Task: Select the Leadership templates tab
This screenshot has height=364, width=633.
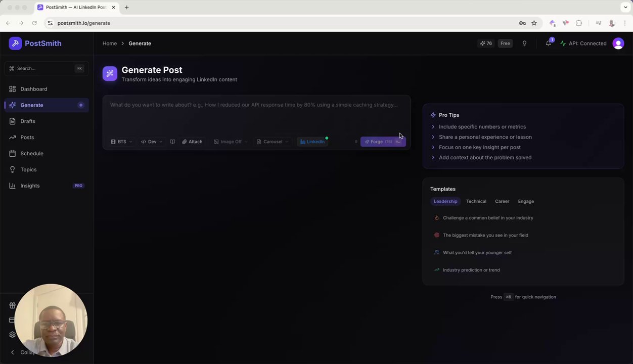Action: (445, 201)
